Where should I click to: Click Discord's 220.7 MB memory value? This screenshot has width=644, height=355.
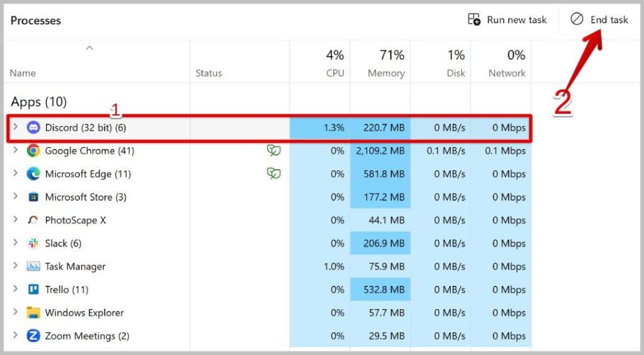pyautogui.click(x=384, y=128)
